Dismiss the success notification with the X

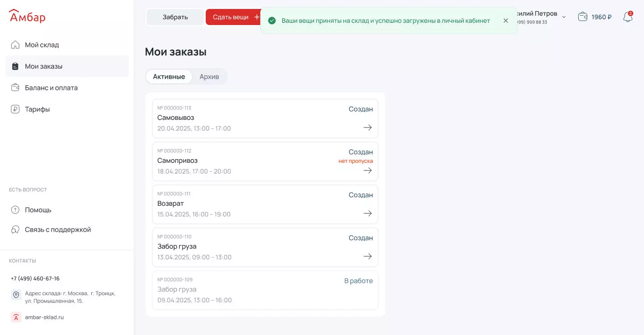[x=506, y=21]
